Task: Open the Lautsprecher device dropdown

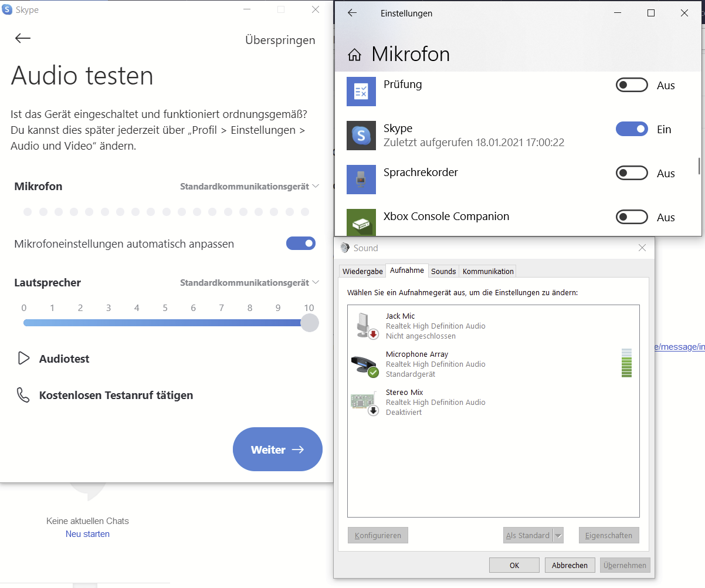Action: [x=249, y=282]
